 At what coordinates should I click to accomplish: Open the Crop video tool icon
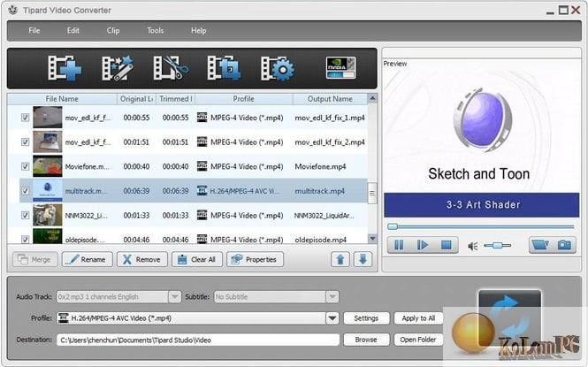pos(224,68)
